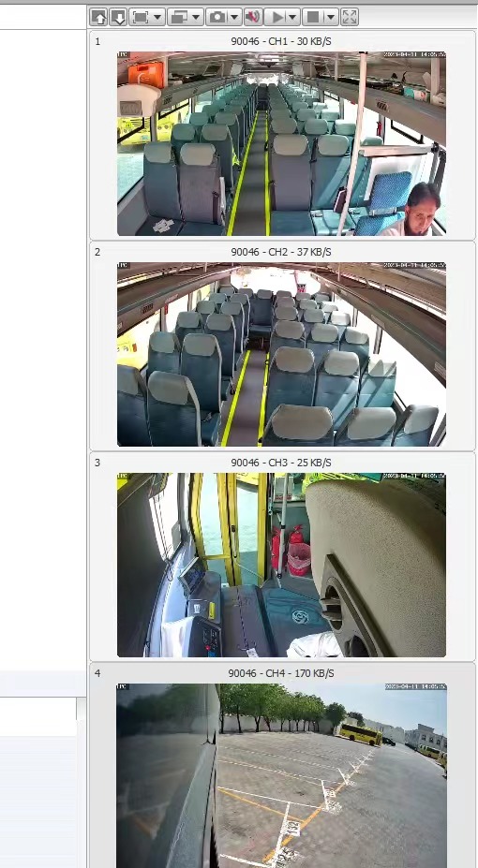Viewport: 478px width, 868px height.
Task: Open the snapshot options dropdown arrow
Action: [x=234, y=17]
